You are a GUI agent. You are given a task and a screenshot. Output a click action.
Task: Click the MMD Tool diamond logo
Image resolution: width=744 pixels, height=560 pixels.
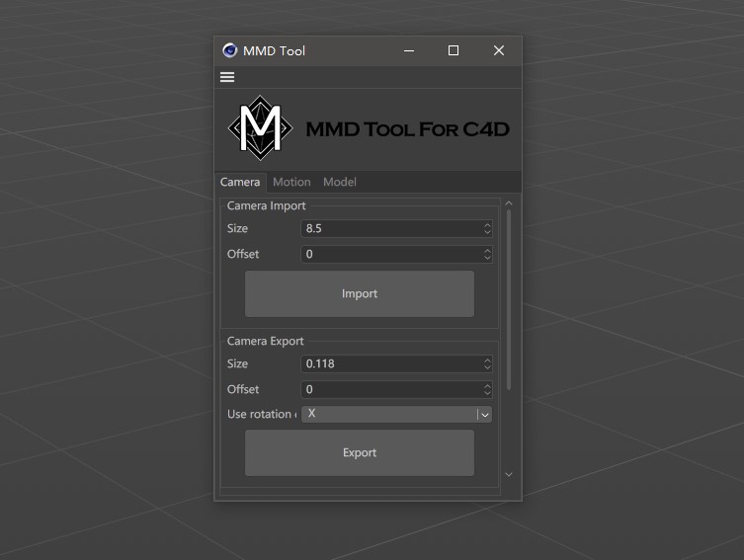(x=261, y=128)
